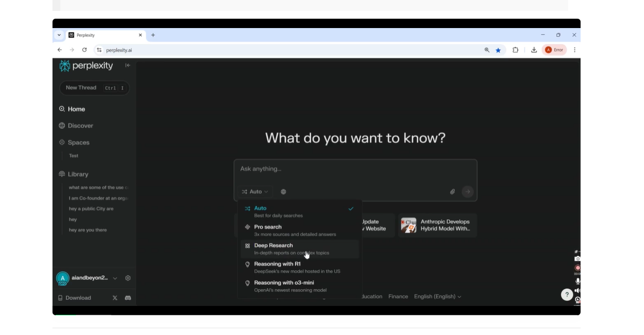Viewport: 644px width, 335px height.
Task: Focus the 'Ask anything…' input
Action: (356, 169)
